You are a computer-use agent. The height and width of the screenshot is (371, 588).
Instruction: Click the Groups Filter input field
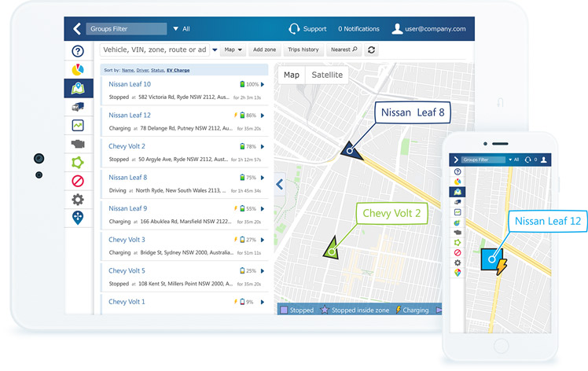127,29
